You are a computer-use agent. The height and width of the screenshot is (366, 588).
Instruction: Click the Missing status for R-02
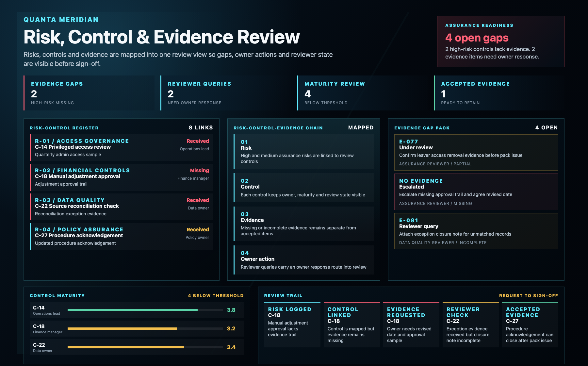(x=199, y=171)
